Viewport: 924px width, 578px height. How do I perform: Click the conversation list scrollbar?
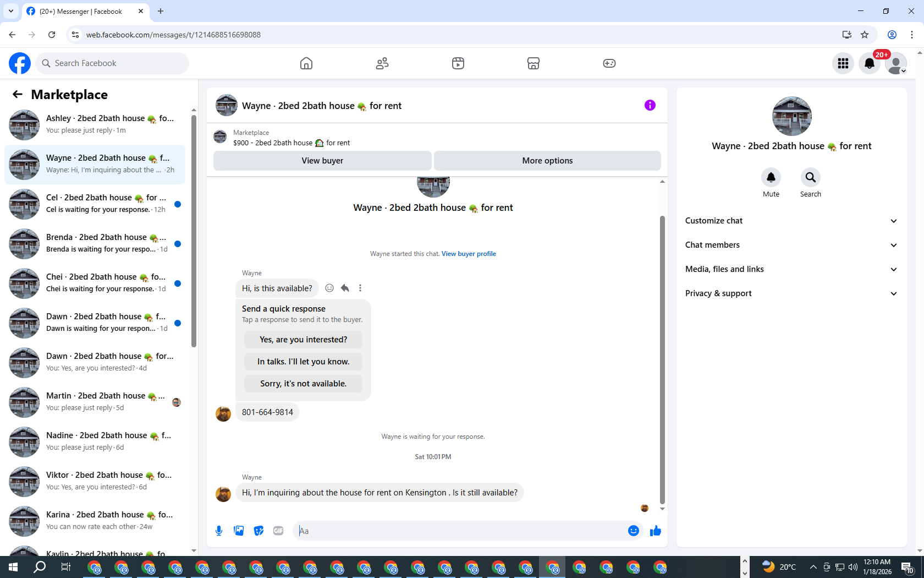tap(194, 230)
